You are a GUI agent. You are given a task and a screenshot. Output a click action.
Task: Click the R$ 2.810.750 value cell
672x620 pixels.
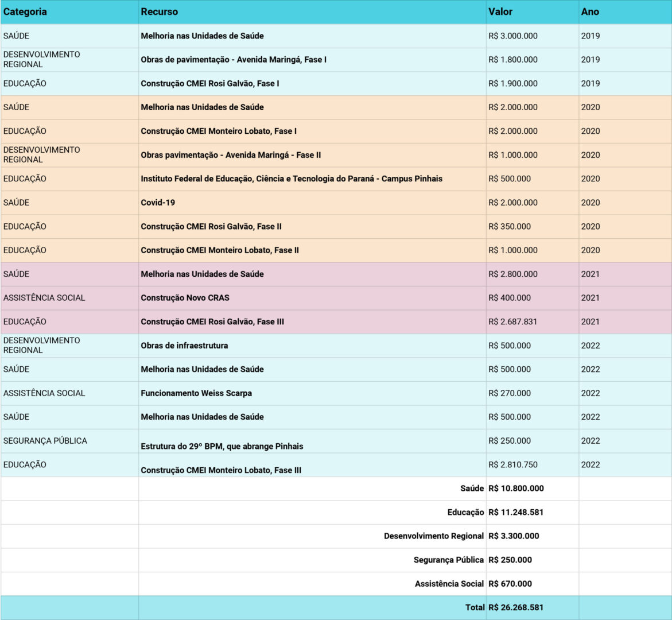(x=512, y=464)
